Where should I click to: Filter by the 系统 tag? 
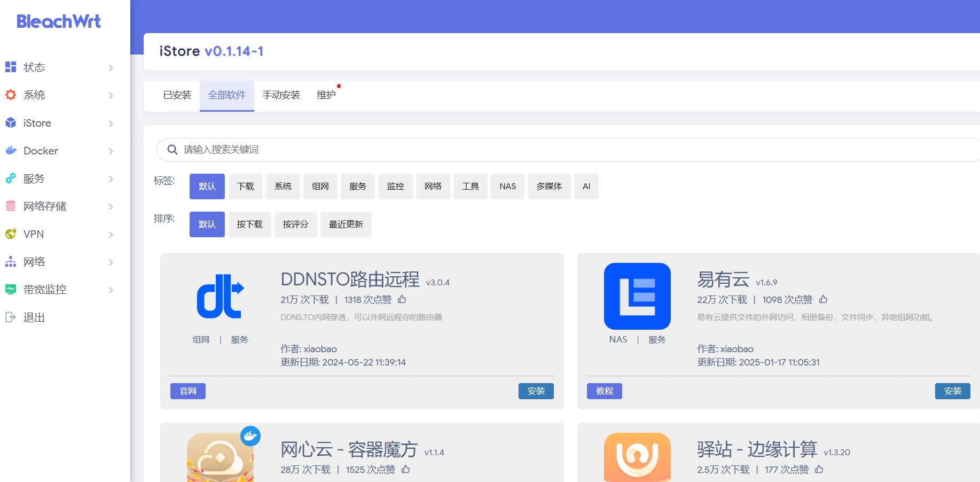tap(283, 186)
